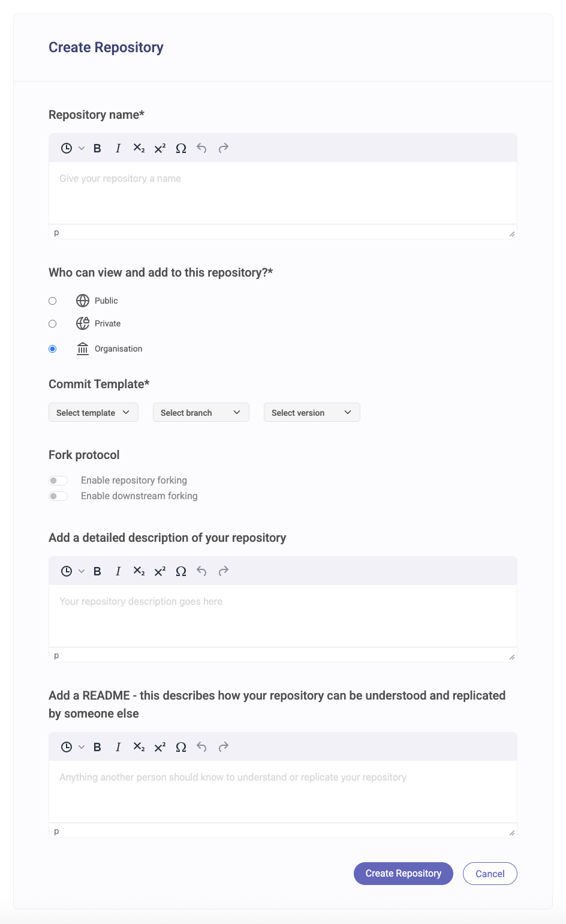Select the subscript icon in the description toolbar

(139, 571)
